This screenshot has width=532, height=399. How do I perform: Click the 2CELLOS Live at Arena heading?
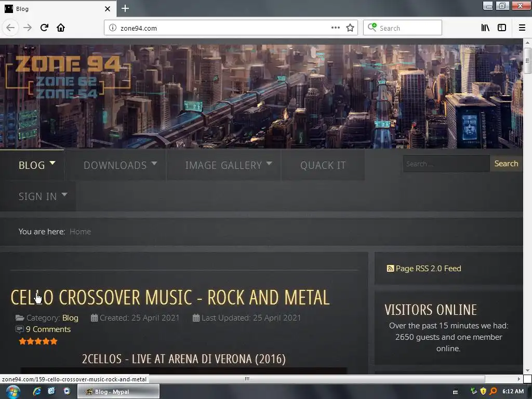[x=183, y=358]
